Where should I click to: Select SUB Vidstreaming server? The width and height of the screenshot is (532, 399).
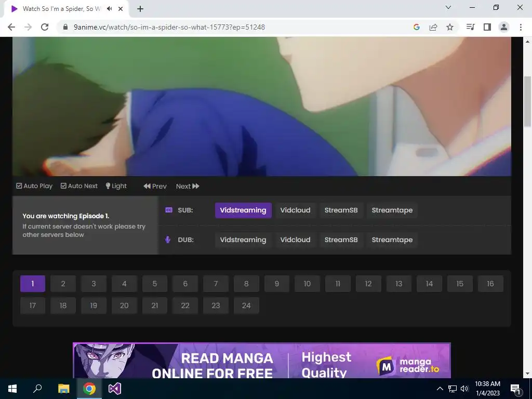pos(243,210)
